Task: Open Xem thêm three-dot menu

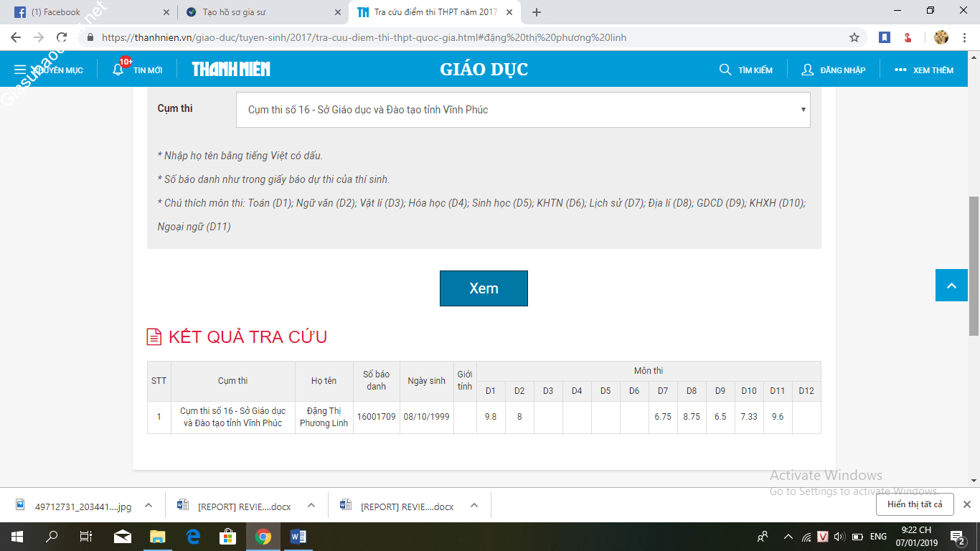Action: (x=900, y=70)
